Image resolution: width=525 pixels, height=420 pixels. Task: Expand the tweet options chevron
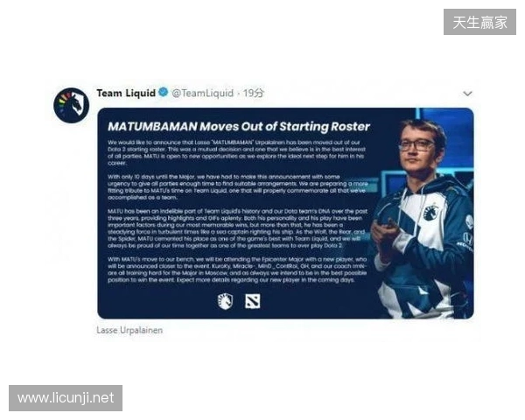pos(467,94)
